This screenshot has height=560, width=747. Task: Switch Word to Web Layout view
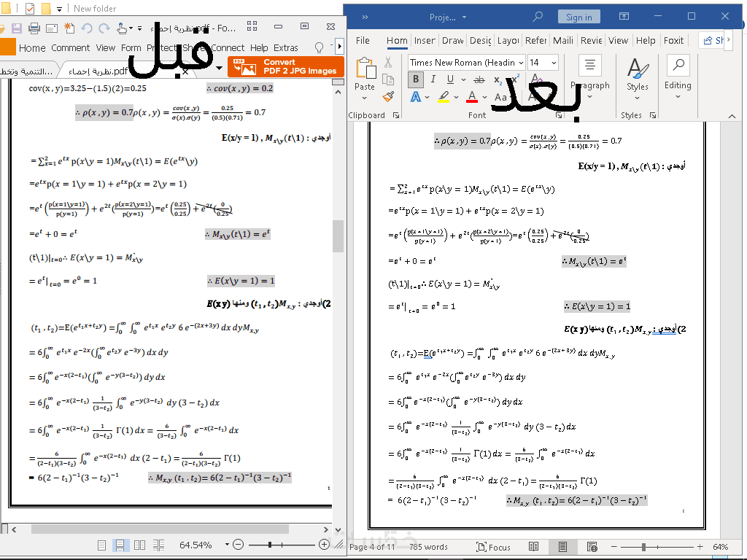pos(592,547)
